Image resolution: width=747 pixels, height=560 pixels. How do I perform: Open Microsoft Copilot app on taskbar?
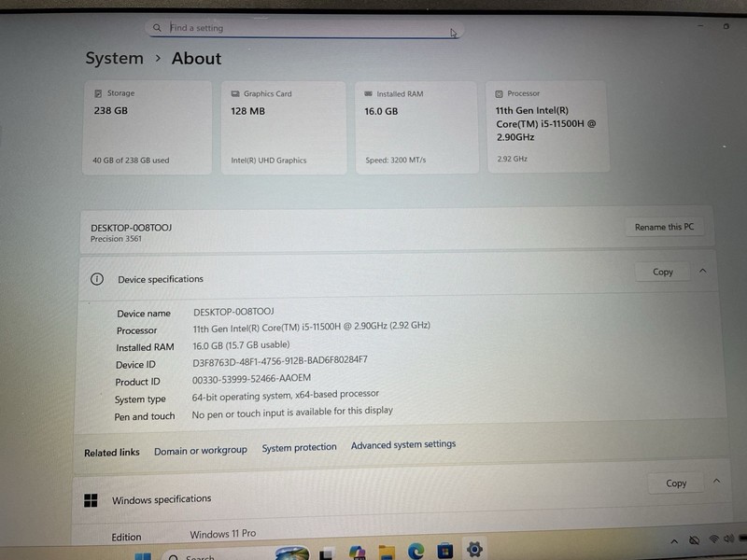pos(358,553)
